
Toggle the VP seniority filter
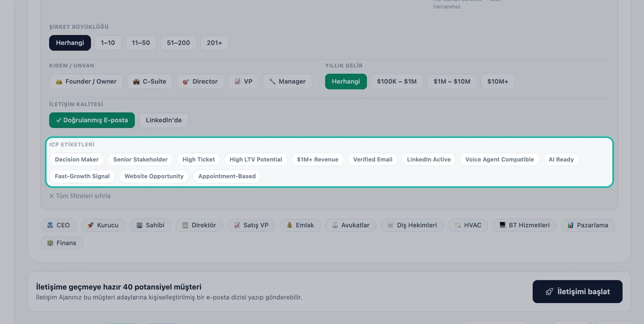pyautogui.click(x=244, y=82)
